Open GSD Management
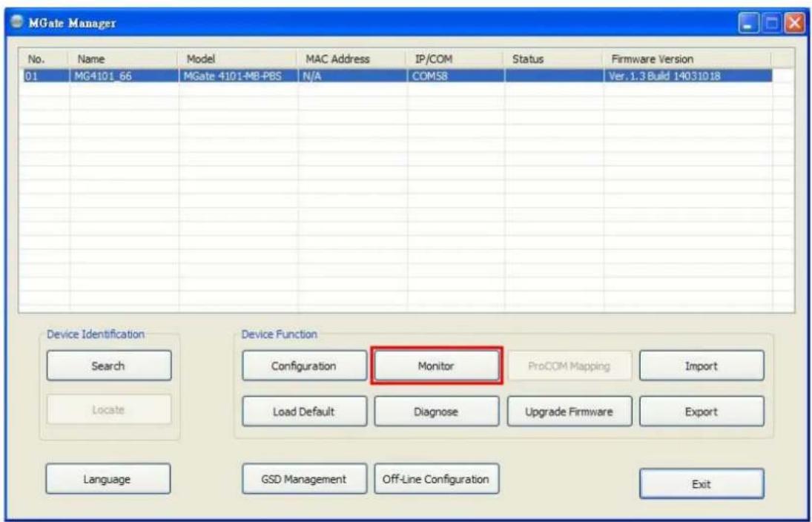The height and width of the screenshot is (522, 812). [x=305, y=478]
